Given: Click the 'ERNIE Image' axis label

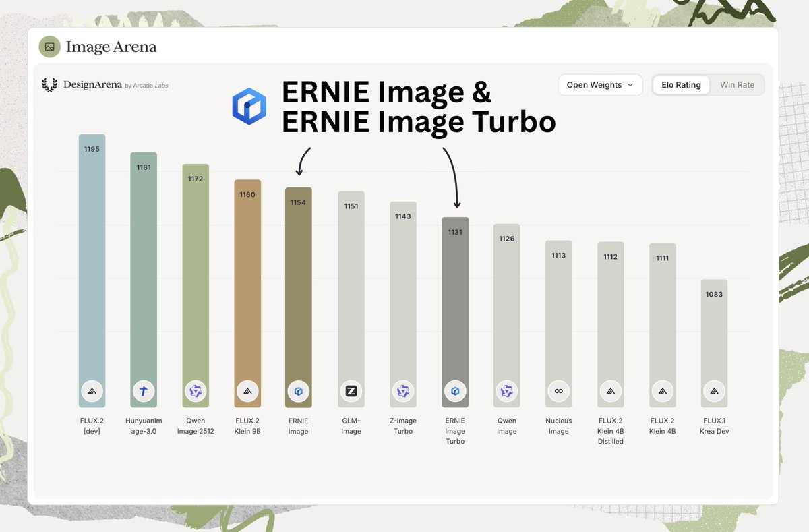Looking at the screenshot, I should coord(299,426).
